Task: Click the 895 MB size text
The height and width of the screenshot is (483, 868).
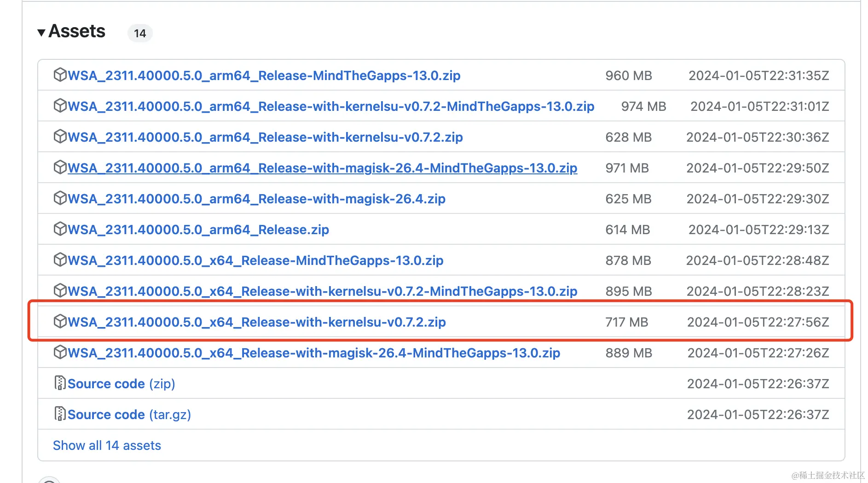Action: (629, 291)
